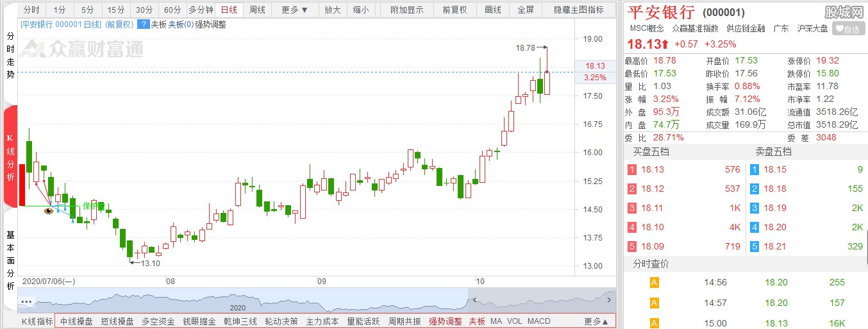
Task: Click the 分时查价 section header
Action: pyautogui.click(x=651, y=264)
